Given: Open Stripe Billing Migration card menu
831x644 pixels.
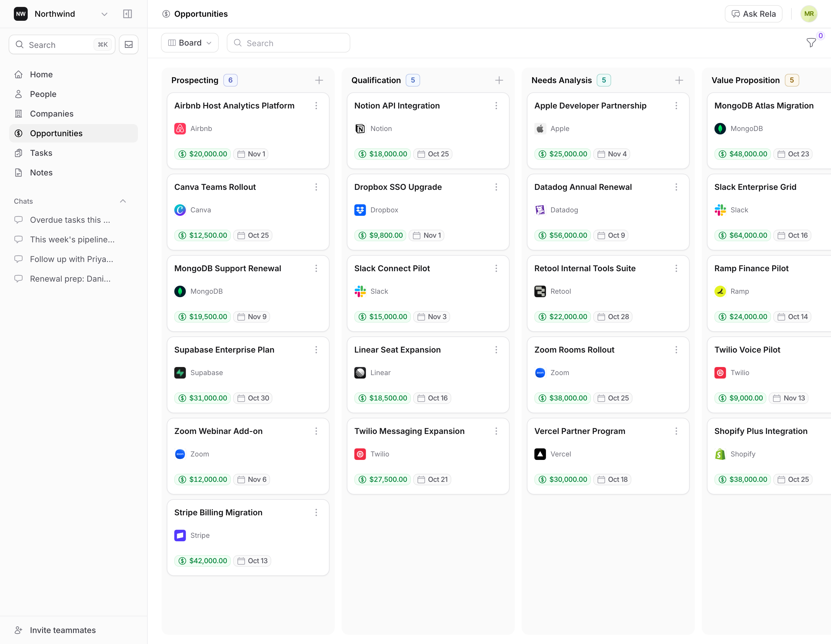Looking at the screenshot, I should [316, 512].
